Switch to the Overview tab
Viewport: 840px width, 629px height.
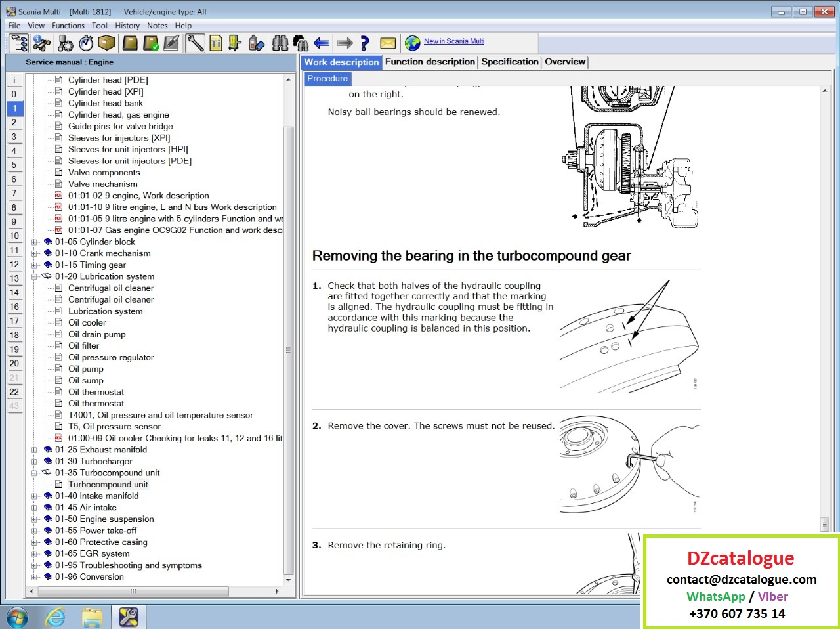click(565, 62)
